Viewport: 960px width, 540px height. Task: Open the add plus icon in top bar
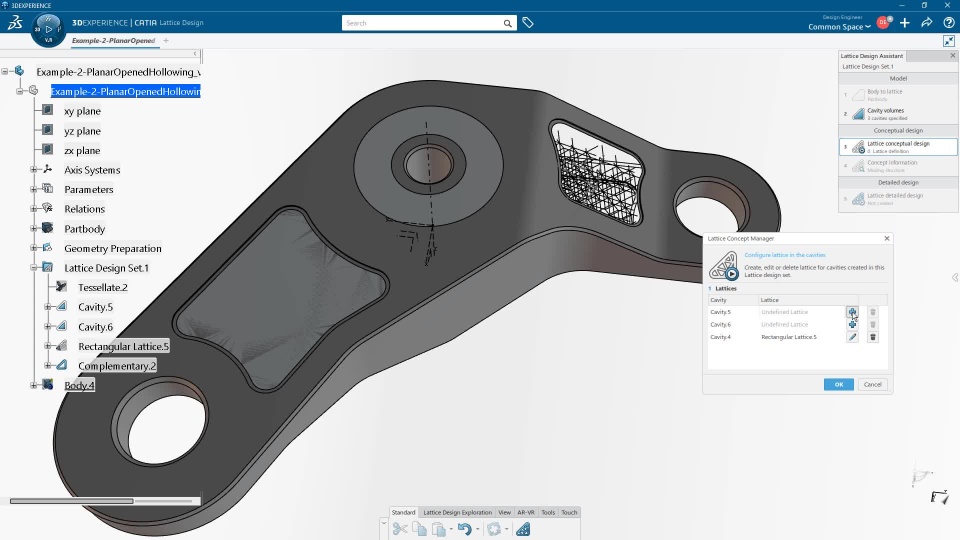[x=905, y=23]
